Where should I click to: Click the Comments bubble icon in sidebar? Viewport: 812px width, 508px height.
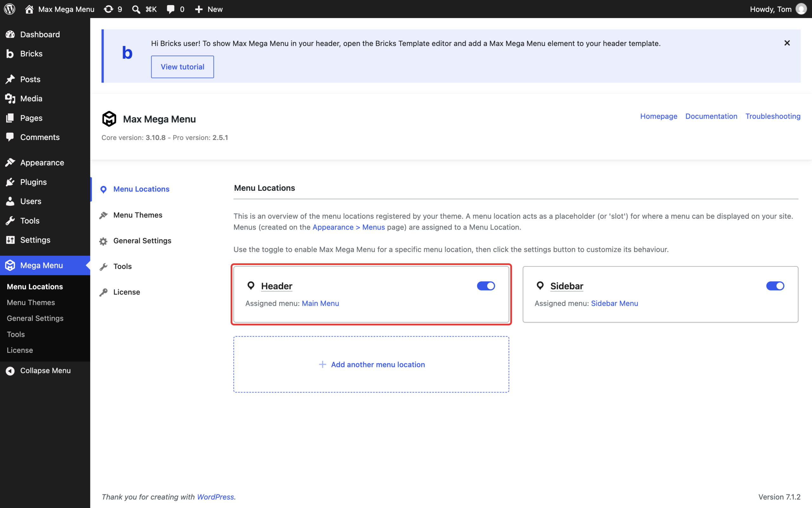10,137
